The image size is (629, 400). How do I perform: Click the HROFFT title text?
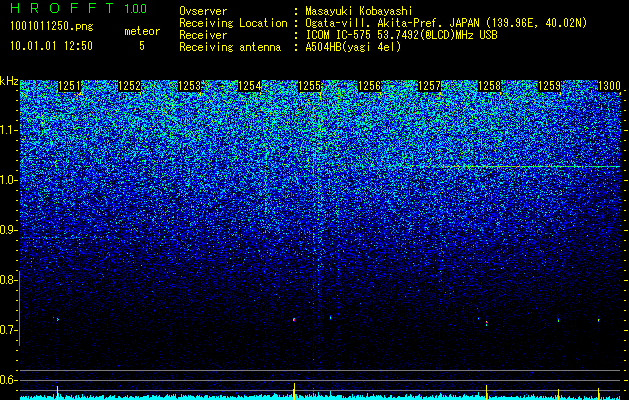63,8
